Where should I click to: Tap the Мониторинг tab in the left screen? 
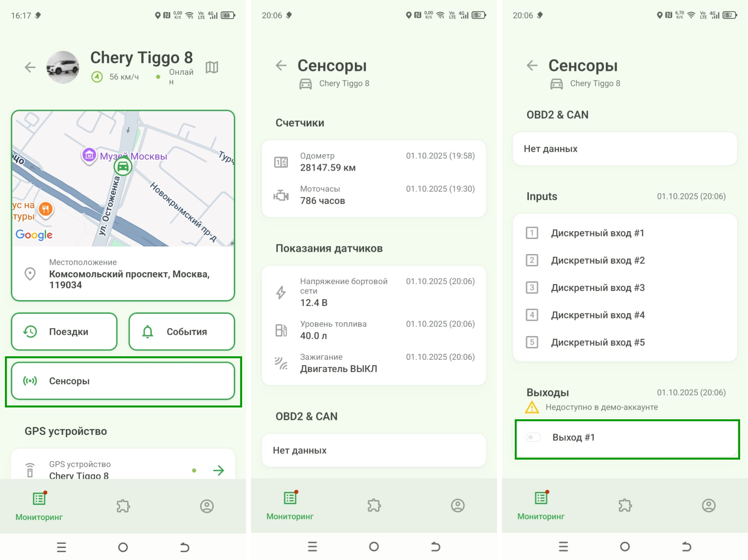(x=39, y=506)
